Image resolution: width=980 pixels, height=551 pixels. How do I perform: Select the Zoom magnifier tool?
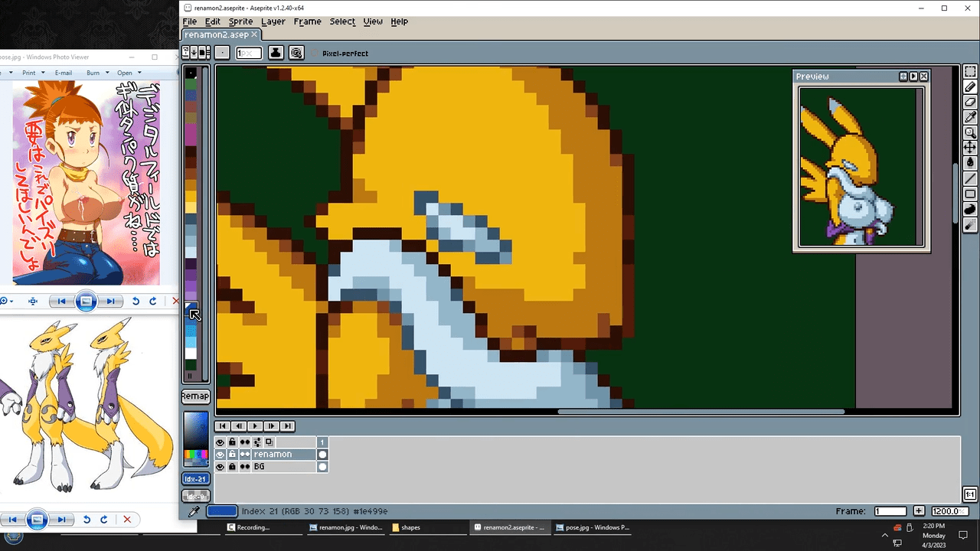[970, 132]
